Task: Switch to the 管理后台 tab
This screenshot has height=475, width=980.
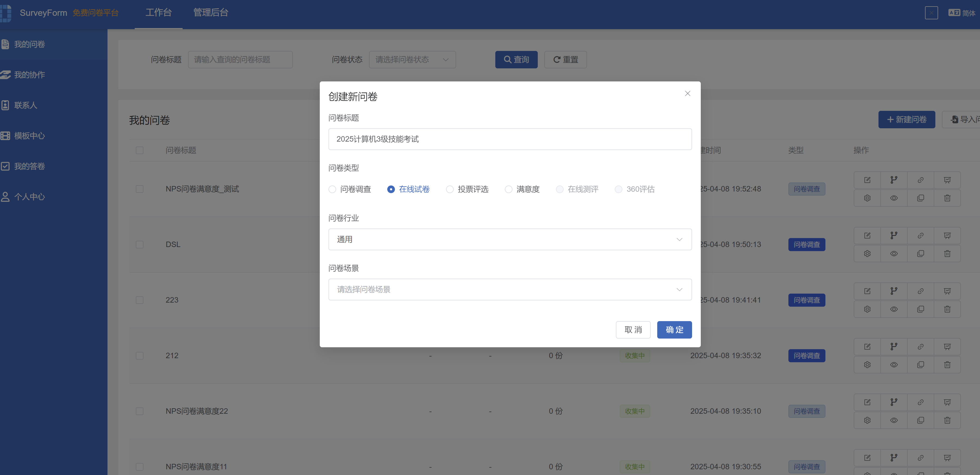Action: (210, 13)
